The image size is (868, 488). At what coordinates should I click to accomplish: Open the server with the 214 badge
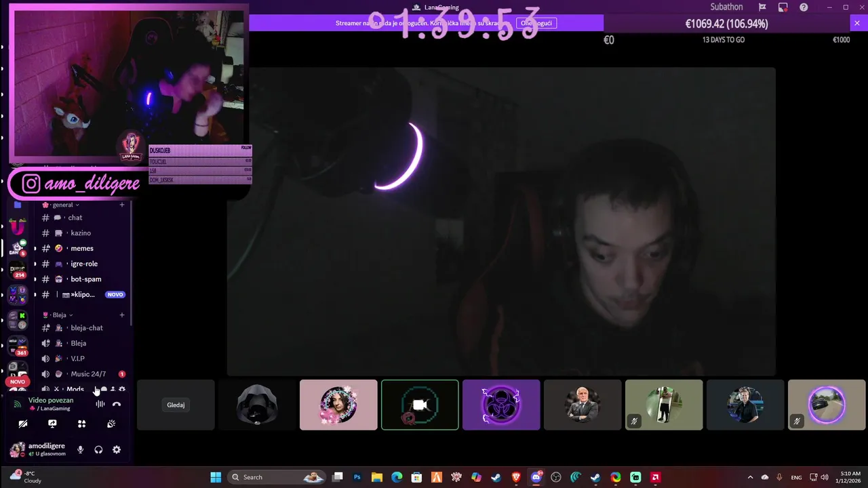pos(18,270)
